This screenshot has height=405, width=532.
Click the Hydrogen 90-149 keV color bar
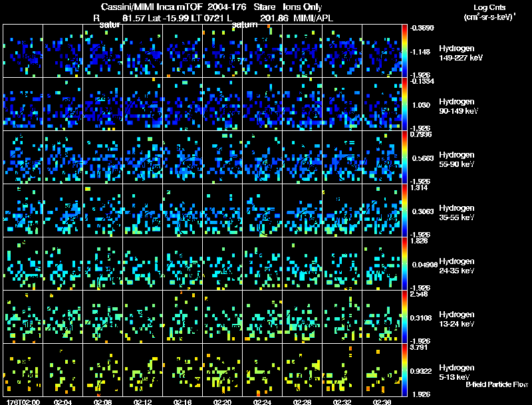click(404, 104)
